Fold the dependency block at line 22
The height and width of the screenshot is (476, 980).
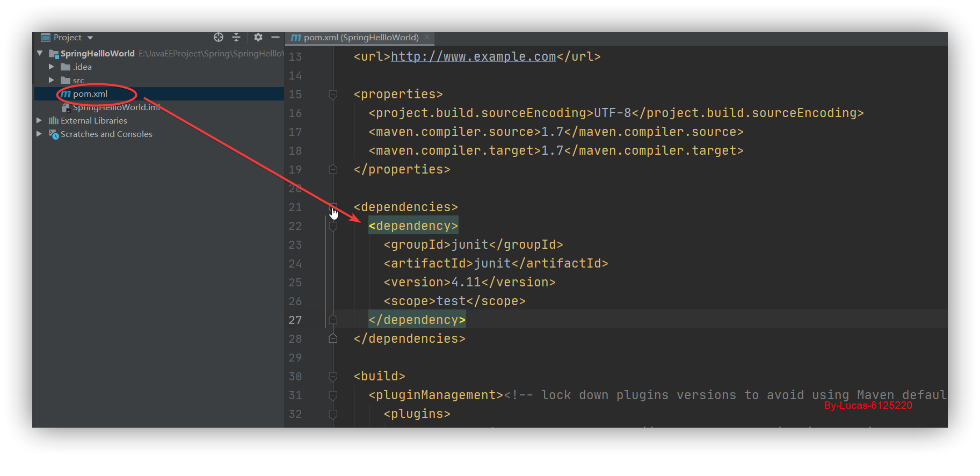(x=333, y=226)
